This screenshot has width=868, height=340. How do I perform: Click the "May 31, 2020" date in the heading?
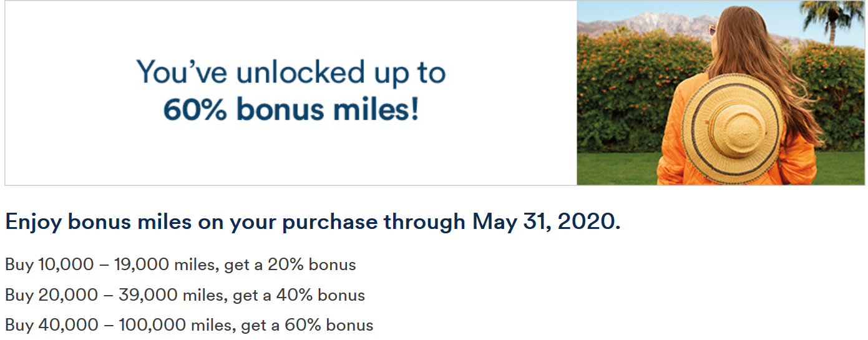tap(546, 222)
